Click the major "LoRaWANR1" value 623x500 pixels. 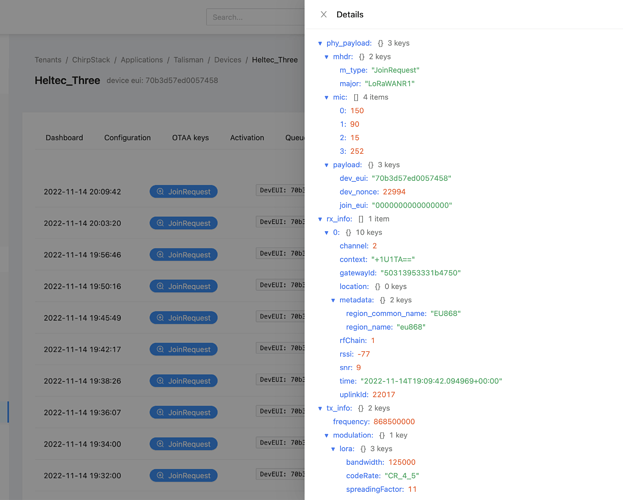tap(389, 84)
